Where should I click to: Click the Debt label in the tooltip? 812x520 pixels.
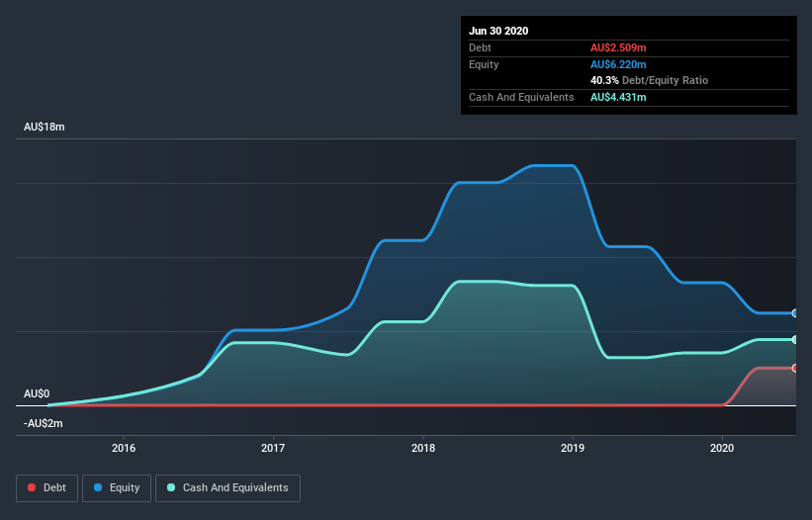(x=480, y=47)
